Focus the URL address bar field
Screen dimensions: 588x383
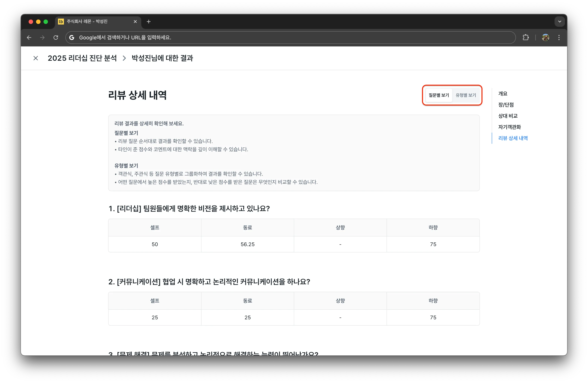pyautogui.click(x=290, y=38)
